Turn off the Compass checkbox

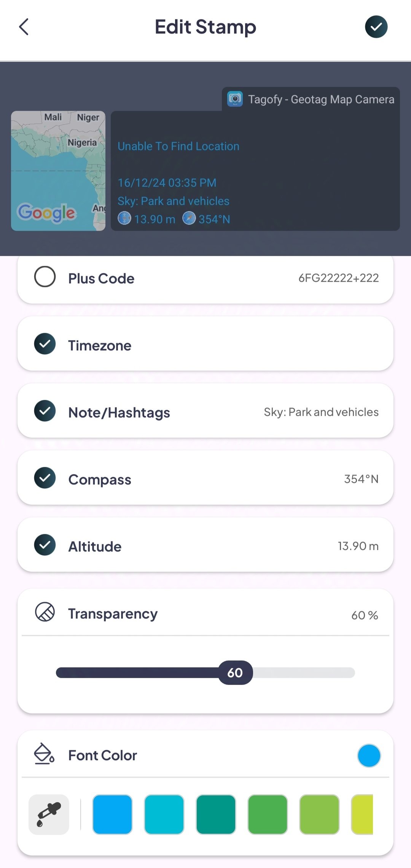click(45, 478)
